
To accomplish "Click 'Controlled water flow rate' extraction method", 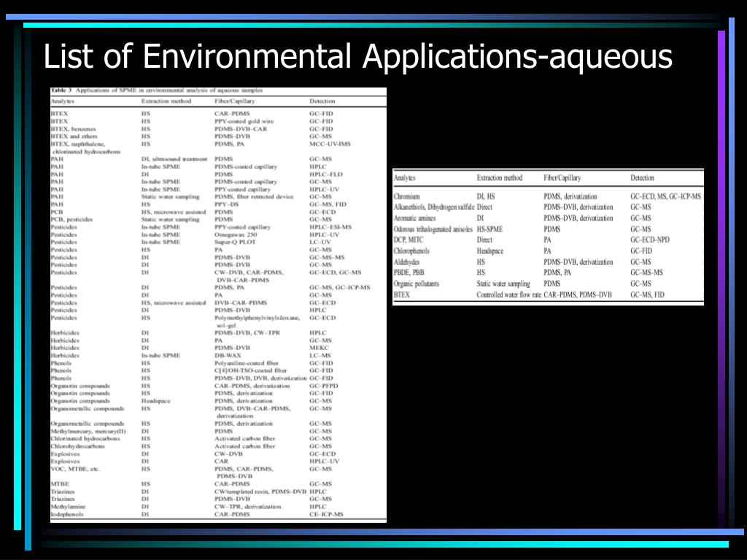I will pyautogui.click(x=508, y=295).
